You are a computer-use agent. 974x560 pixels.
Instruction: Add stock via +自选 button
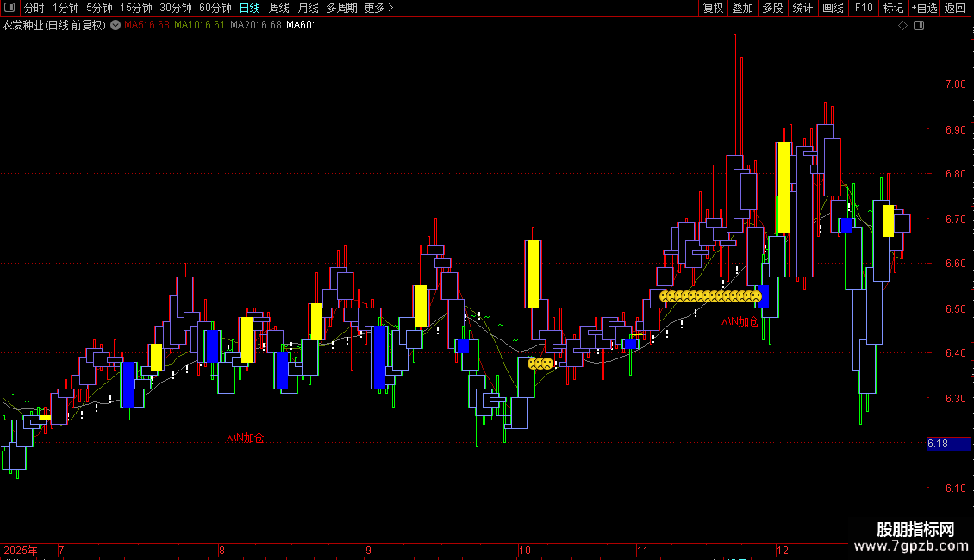point(924,8)
